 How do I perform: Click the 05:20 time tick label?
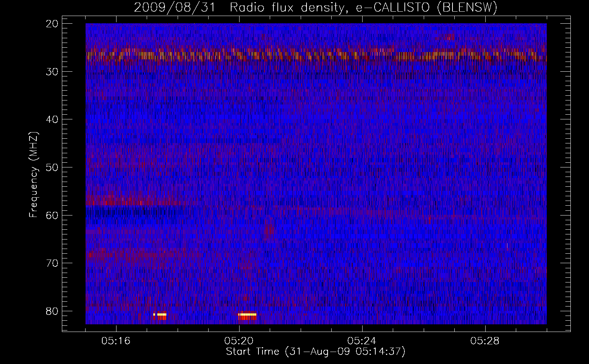(x=239, y=341)
